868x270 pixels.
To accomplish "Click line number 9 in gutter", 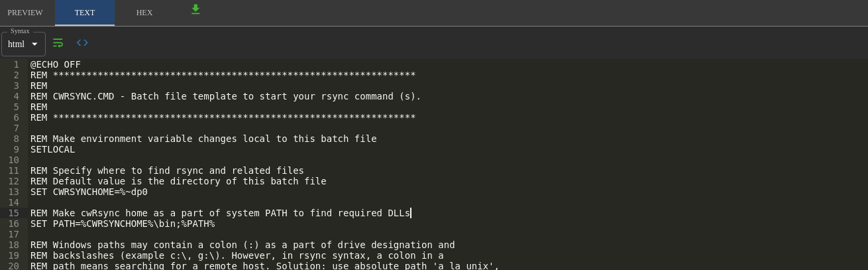I will tap(17, 149).
